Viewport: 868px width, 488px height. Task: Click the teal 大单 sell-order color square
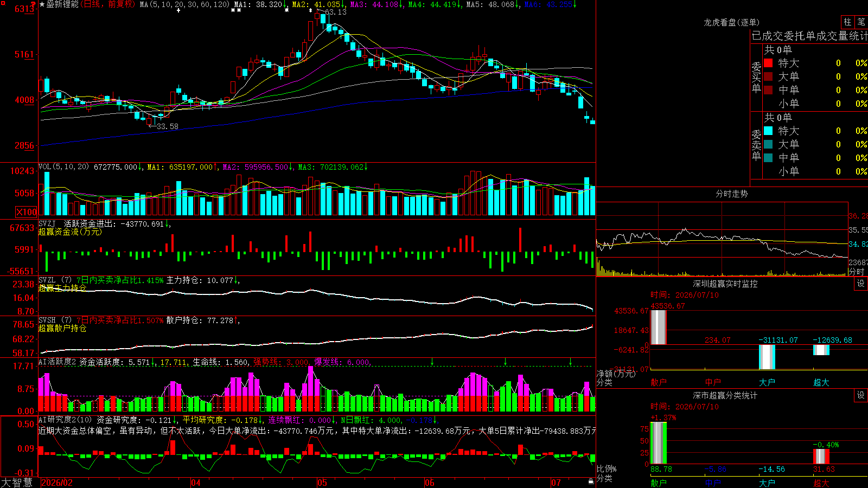coord(768,144)
